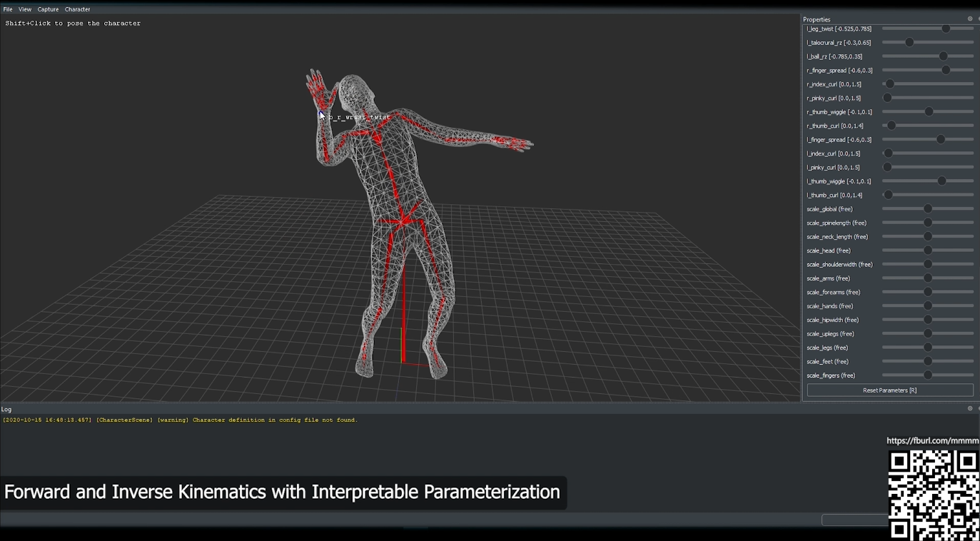This screenshot has height=541, width=980.
Task: Adjust the l_leg_twist slider
Action: (x=947, y=29)
